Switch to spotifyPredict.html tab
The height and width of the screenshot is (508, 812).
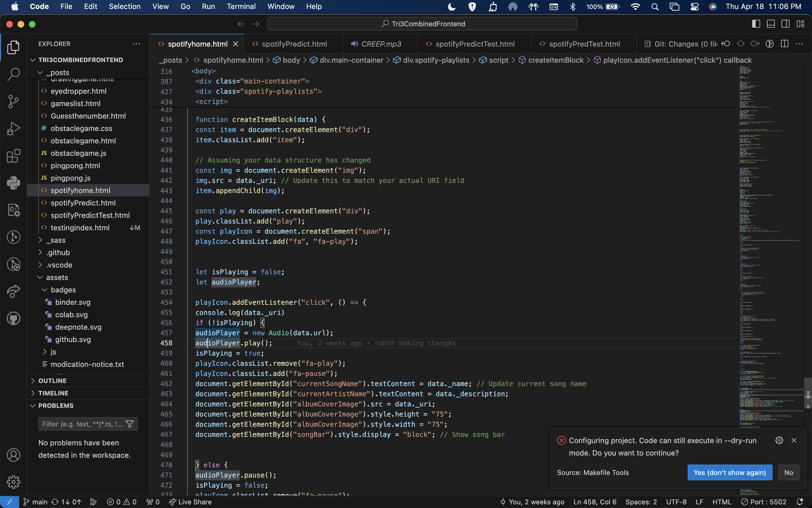pyautogui.click(x=294, y=44)
